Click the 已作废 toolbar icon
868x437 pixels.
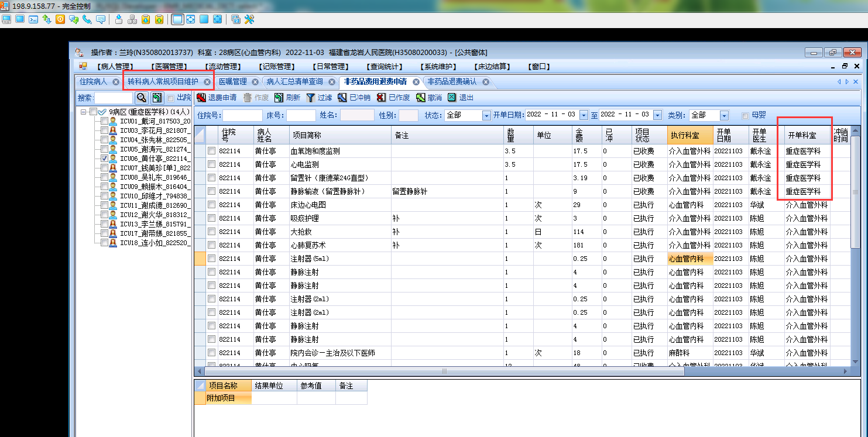pos(382,98)
